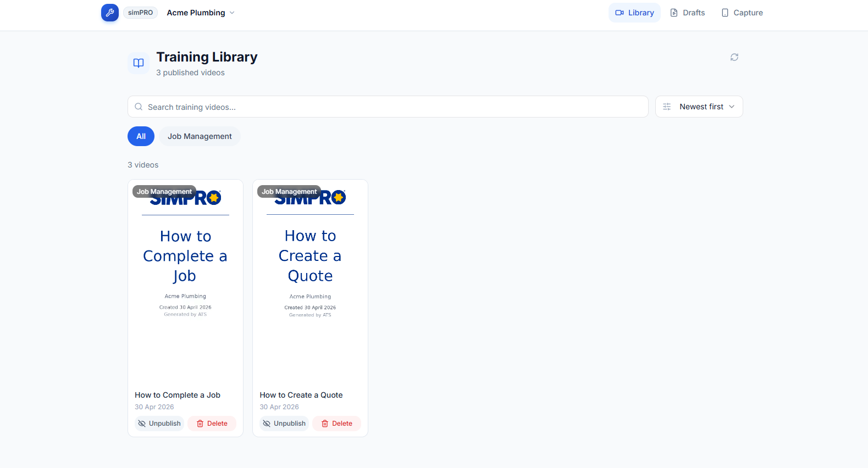Click the blue wrench app logo

110,13
